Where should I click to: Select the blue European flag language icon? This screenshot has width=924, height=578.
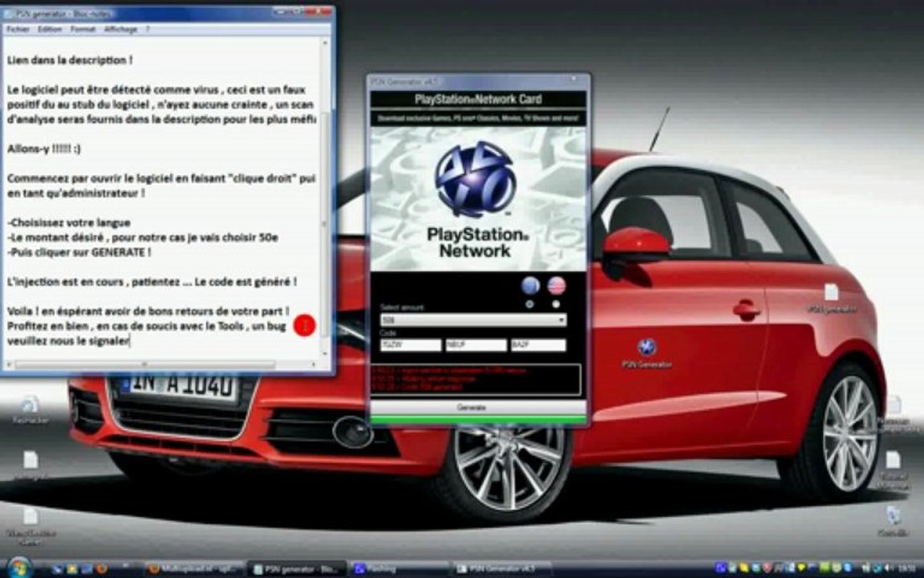click(530, 286)
